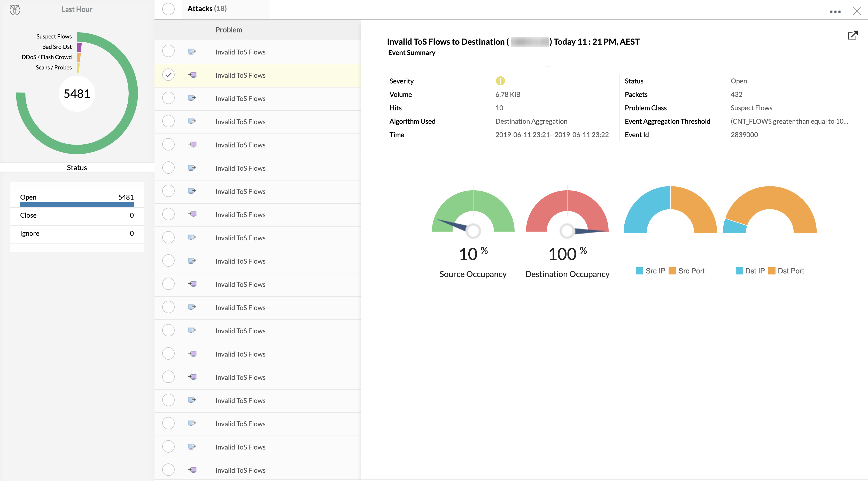868x481 pixels.
Task: Click the Problem column header
Action: click(229, 30)
